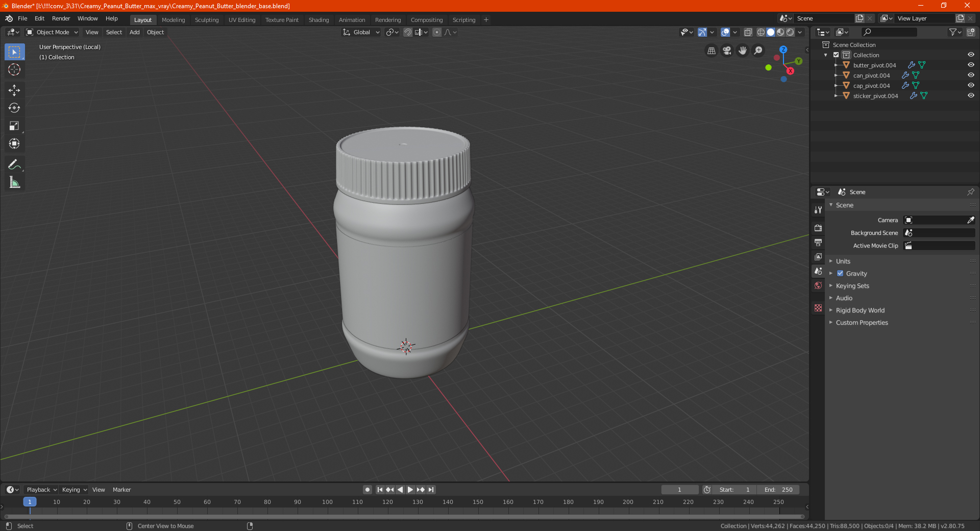Open the Render properties tab
Viewport: 980px width, 531px height.
(x=818, y=228)
